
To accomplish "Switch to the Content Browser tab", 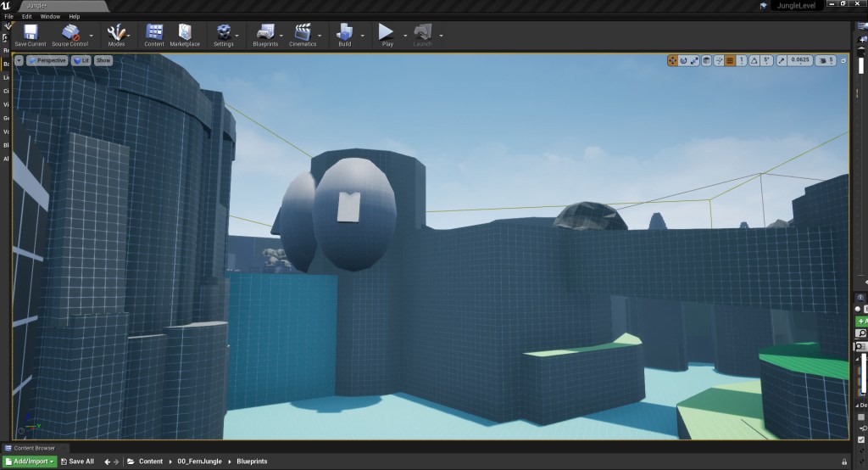I will (35, 448).
